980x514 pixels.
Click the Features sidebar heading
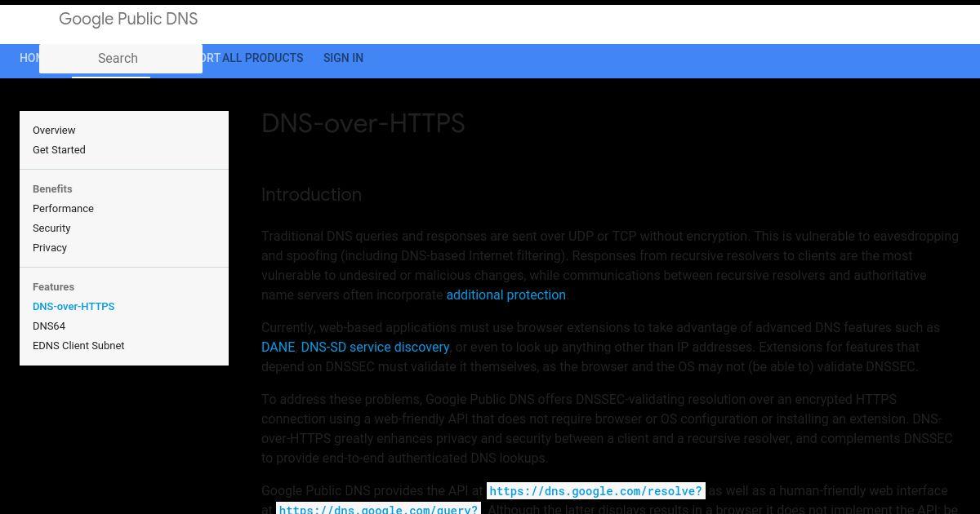53,286
